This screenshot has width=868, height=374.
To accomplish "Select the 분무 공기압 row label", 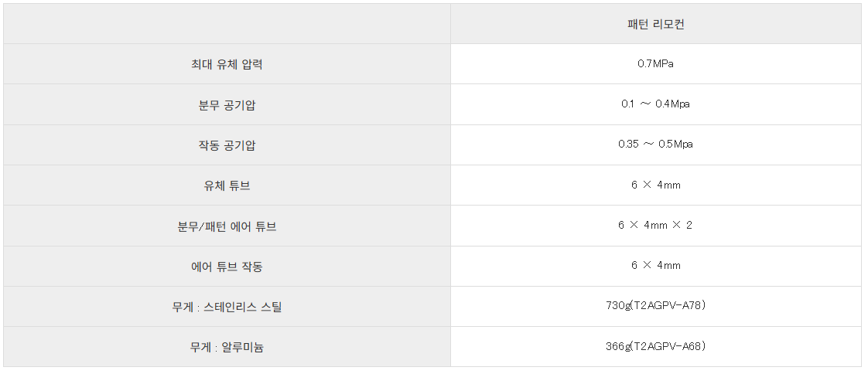I will tap(227, 104).
